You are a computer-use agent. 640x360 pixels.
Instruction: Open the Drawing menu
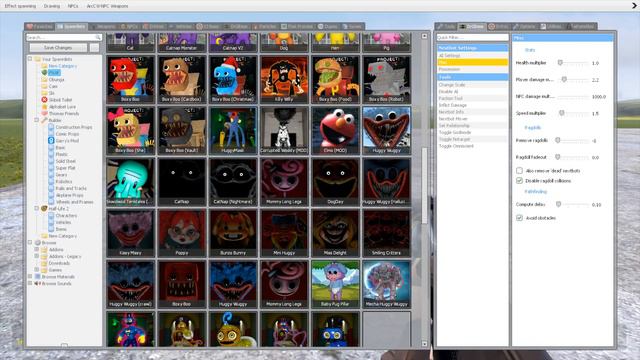pyautogui.click(x=51, y=6)
